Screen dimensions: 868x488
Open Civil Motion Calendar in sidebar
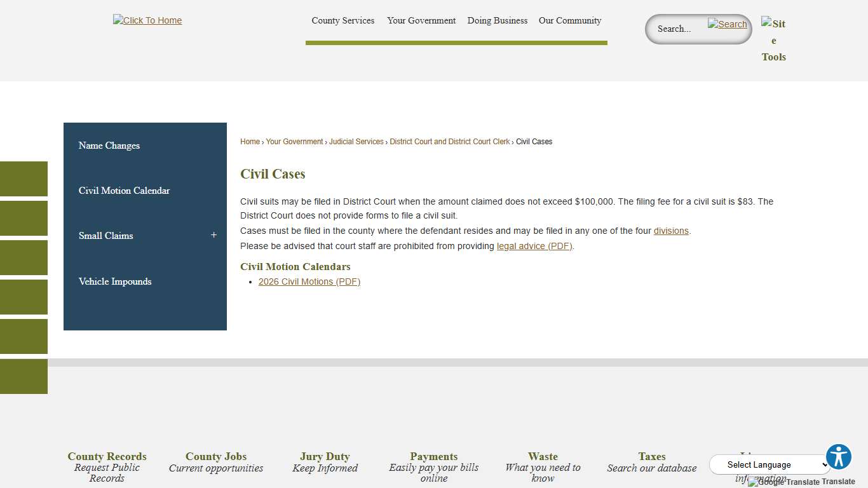[124, 191]
